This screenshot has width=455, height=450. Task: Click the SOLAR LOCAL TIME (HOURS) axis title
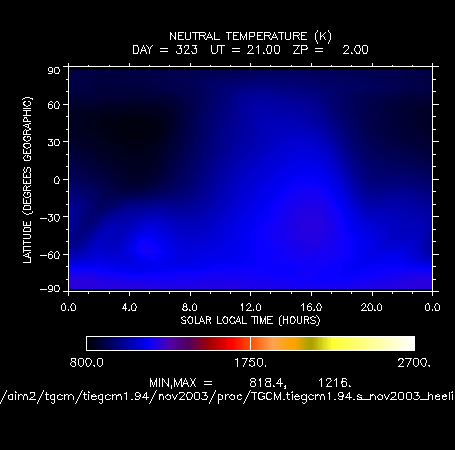tap(250, 321)
